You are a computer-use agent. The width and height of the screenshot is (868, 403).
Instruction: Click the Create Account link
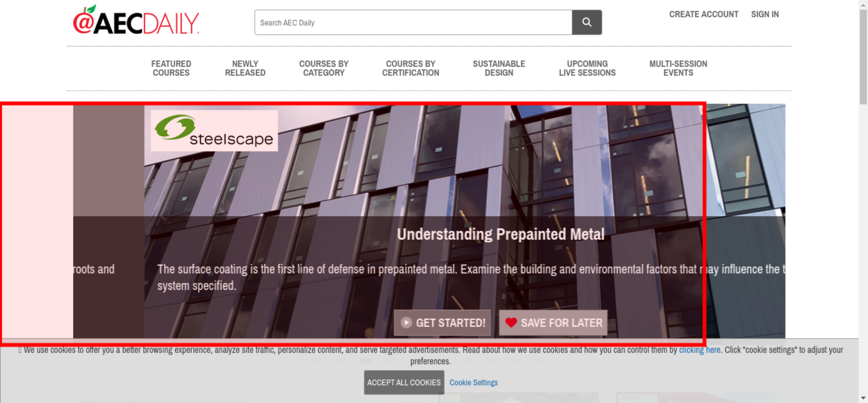(704, 14)
